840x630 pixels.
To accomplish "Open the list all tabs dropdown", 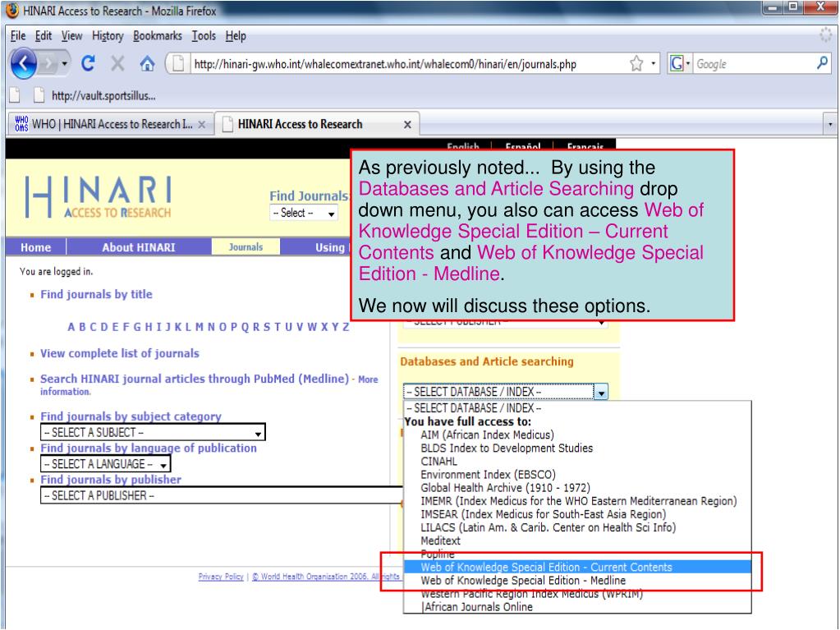I will (830, 124).
